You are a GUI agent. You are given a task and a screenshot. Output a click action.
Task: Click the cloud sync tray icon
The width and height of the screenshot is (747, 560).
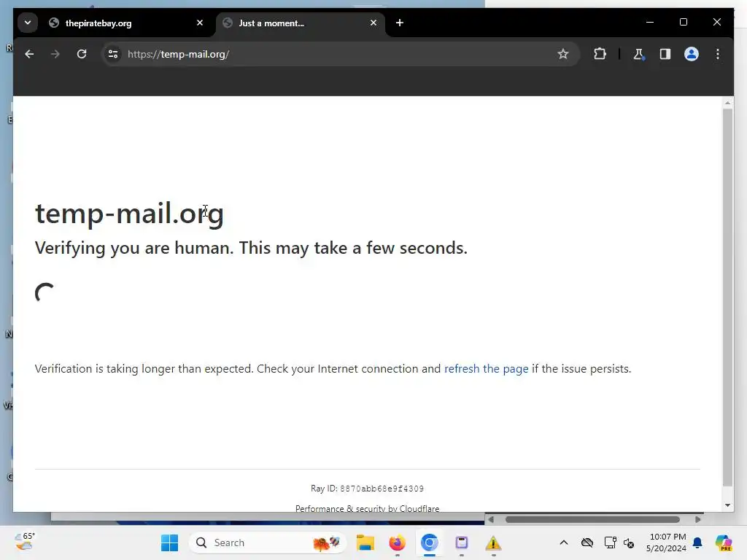pos(587,542)
